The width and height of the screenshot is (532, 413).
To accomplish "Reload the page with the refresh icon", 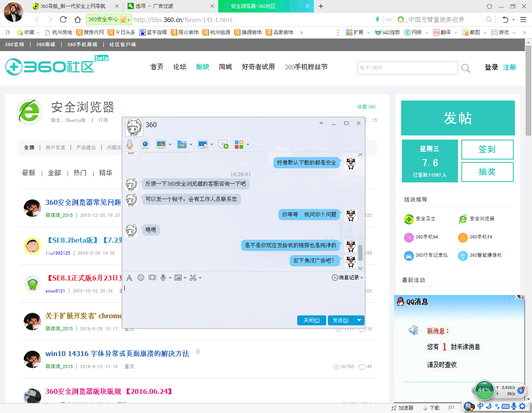I will point(63,20).
